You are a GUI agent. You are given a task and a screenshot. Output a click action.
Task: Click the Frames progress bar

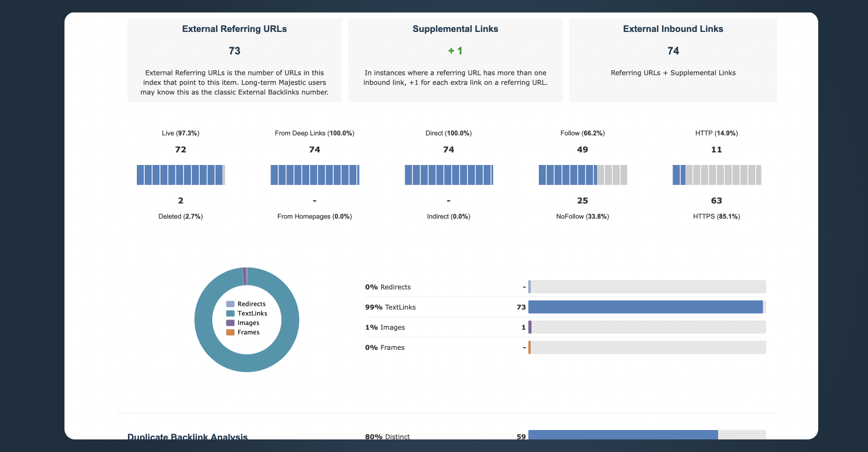point(647,347)
